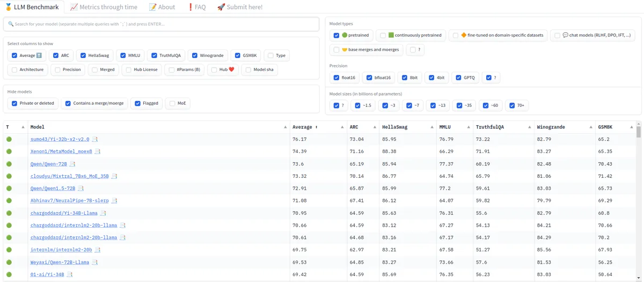Uncheck the ARC column checkbox

tap(56, 55)
